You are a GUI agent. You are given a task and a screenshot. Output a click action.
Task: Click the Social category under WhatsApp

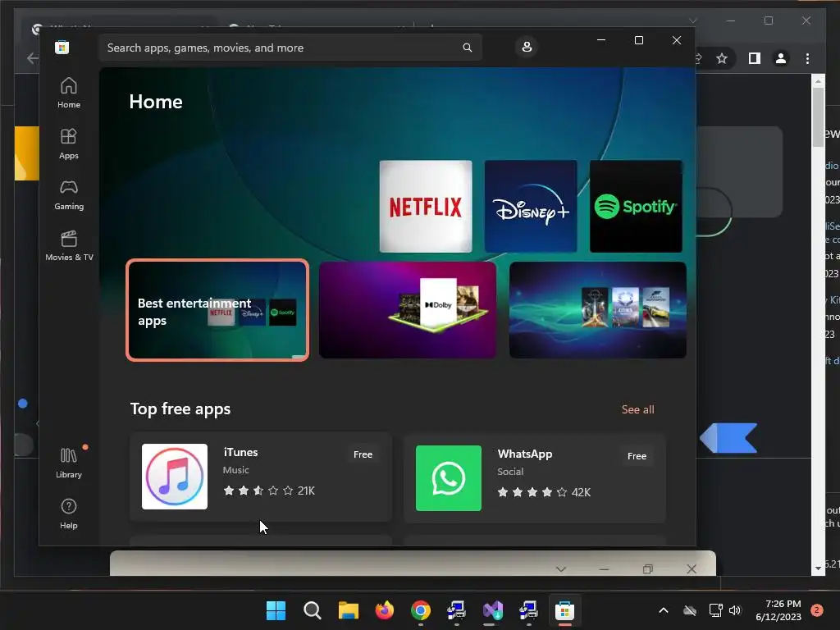click(x=510, y=472)
